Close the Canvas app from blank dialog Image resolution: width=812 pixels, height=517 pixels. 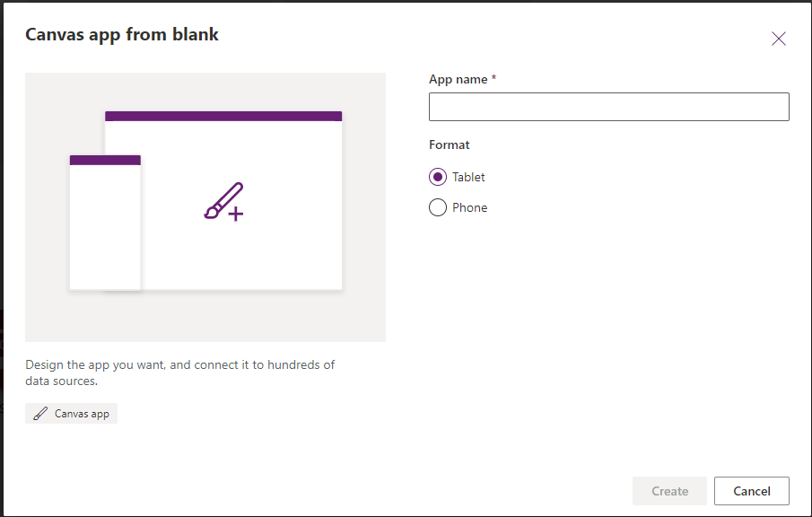pos(778,39)
